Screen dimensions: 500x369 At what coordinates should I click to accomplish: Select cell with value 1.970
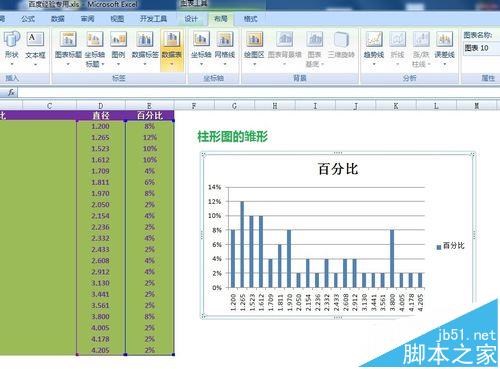[x=101, y=194]
